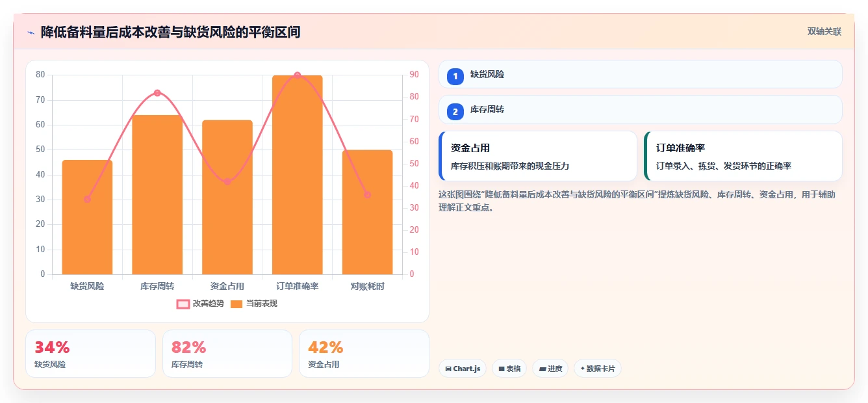Open the 34% 缺货风险 stat card

90,354
